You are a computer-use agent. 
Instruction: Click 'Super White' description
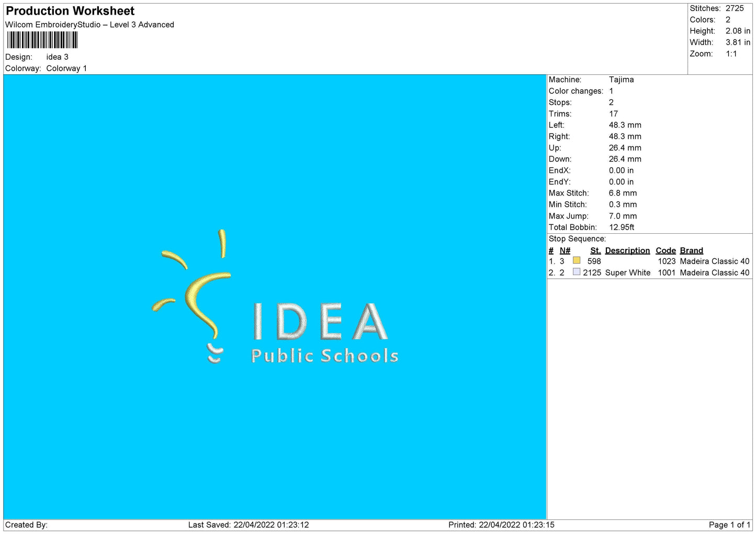628,273
